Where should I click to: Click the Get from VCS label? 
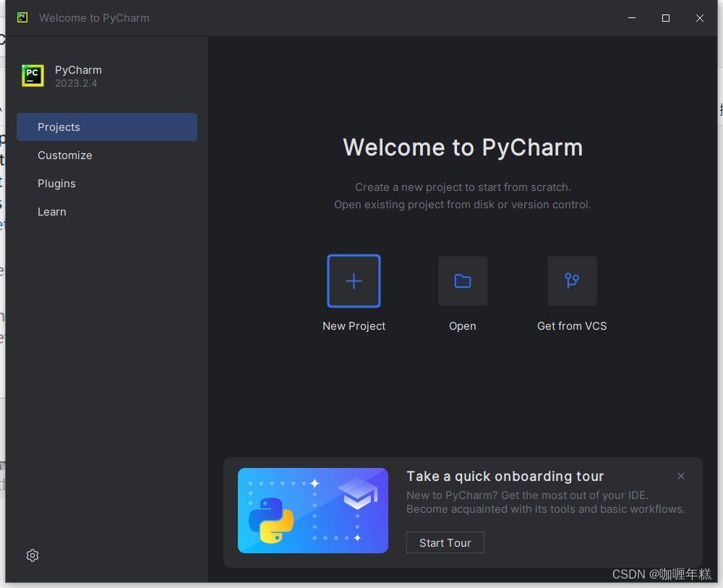click(x=572, y=326)
